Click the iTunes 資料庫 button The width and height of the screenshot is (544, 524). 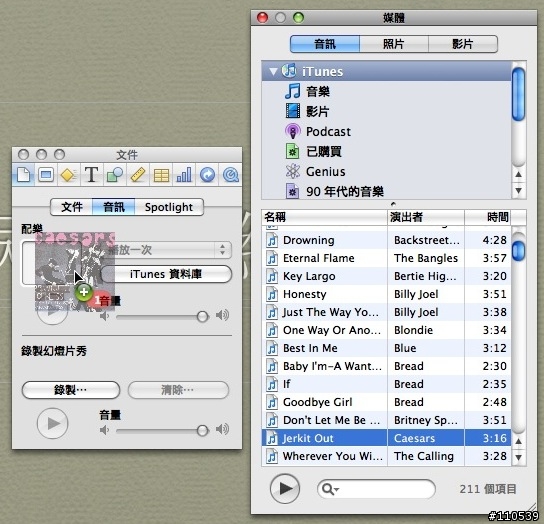tap(166, 274)
